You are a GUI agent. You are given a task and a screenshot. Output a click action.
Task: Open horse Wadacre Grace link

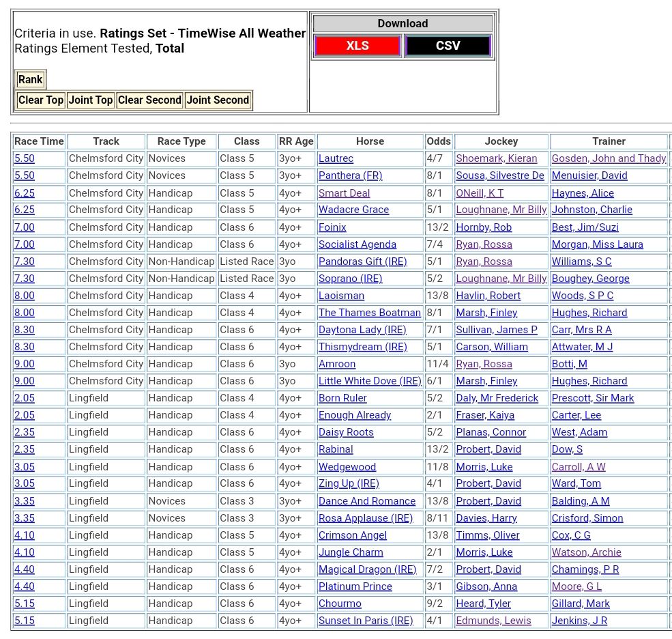tap(353, 210)
